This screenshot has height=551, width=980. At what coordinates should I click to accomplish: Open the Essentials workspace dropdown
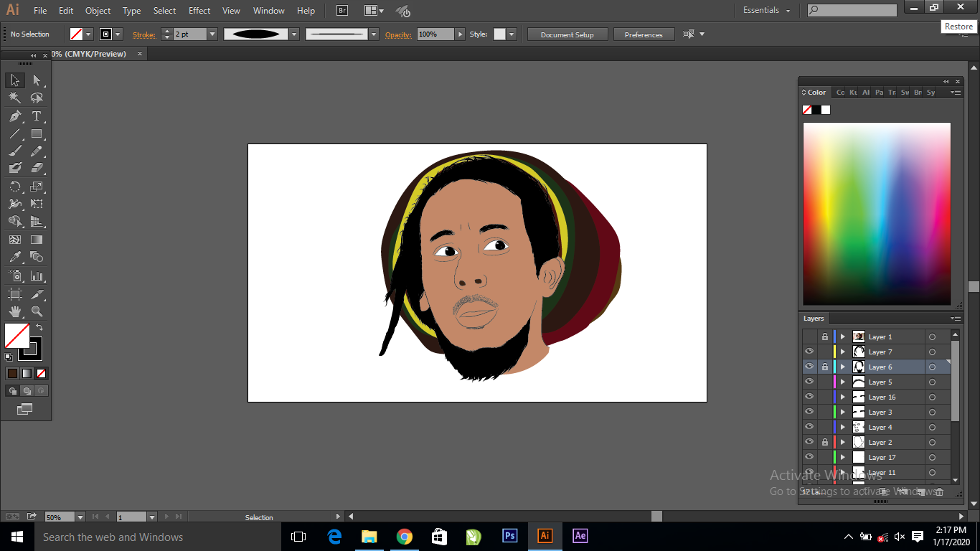[766, 11]
